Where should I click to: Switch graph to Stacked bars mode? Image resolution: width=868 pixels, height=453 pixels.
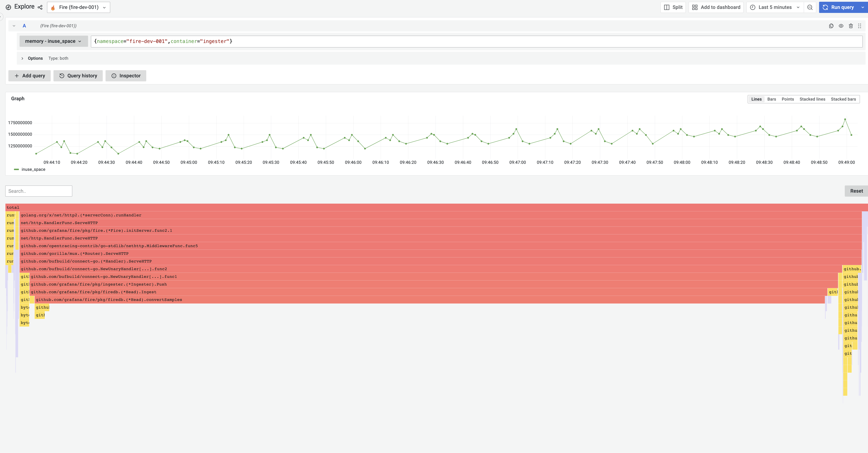pyautogui.click(x=843, y=99)
